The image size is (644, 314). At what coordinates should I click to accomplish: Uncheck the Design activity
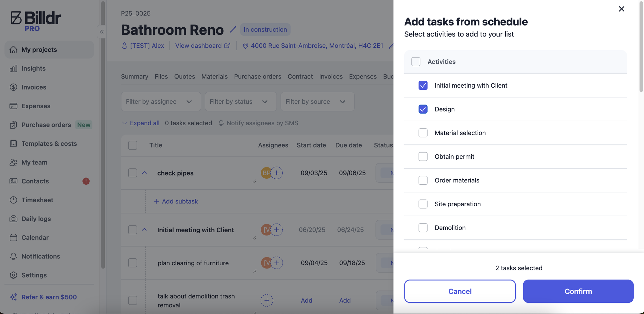click(x=423, y=109)
